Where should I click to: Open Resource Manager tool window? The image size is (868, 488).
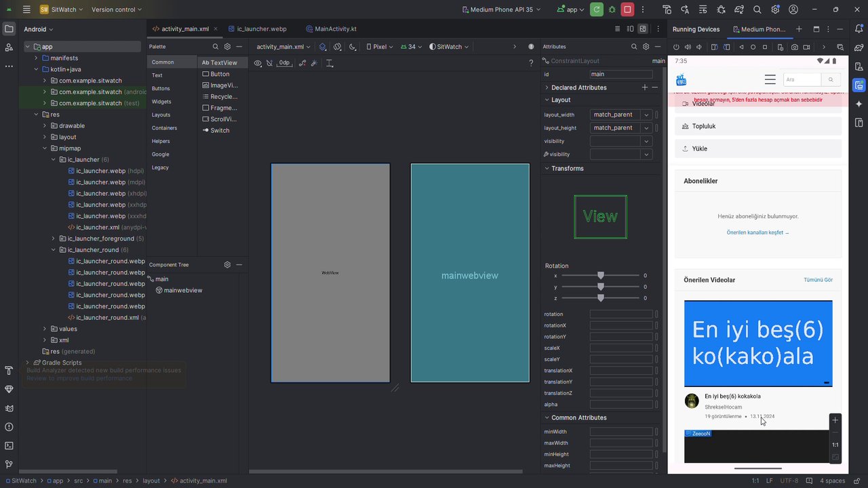coord(9,47)
